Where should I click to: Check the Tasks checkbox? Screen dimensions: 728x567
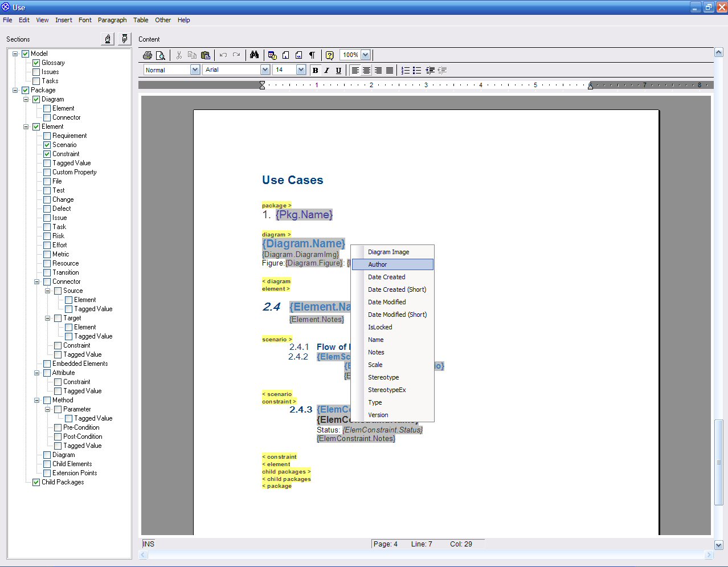[x=36, y=81]
